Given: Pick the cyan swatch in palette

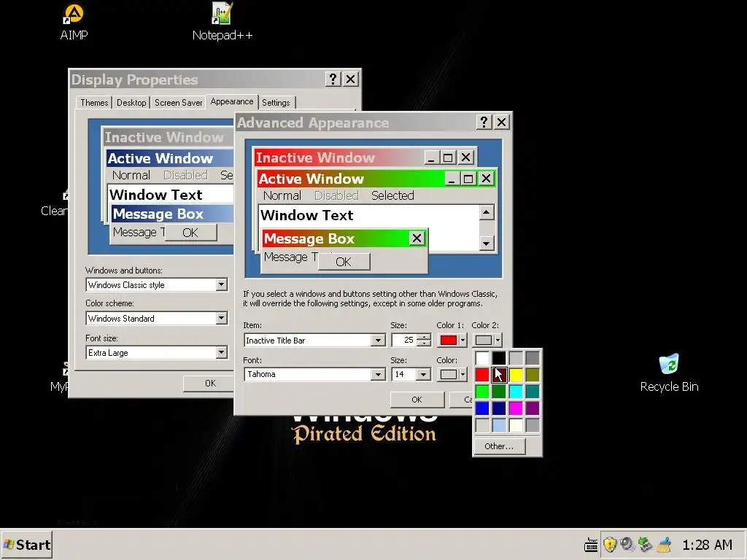Looking at the screenshot, I should click(516, 392).
